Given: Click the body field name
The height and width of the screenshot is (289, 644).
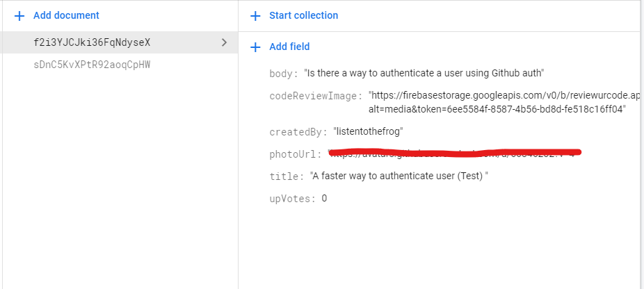Looking at the screenshot, I should [283, 74].
